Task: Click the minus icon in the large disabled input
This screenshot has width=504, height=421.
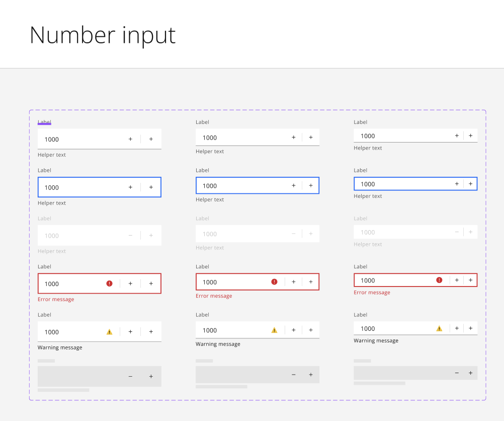Action: click(x=130, y=236)
